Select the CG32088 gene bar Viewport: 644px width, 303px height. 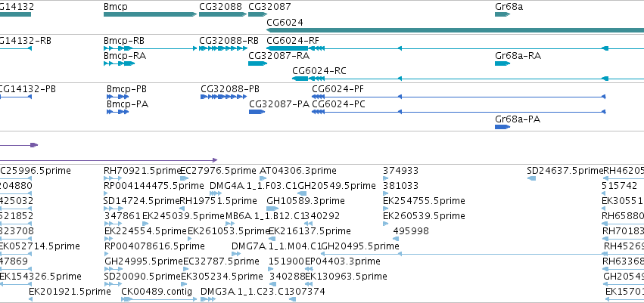tap(222, 14)
